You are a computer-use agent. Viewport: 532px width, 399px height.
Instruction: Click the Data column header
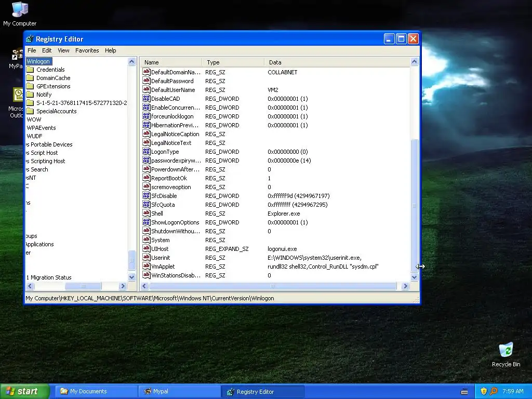[337, 62]
